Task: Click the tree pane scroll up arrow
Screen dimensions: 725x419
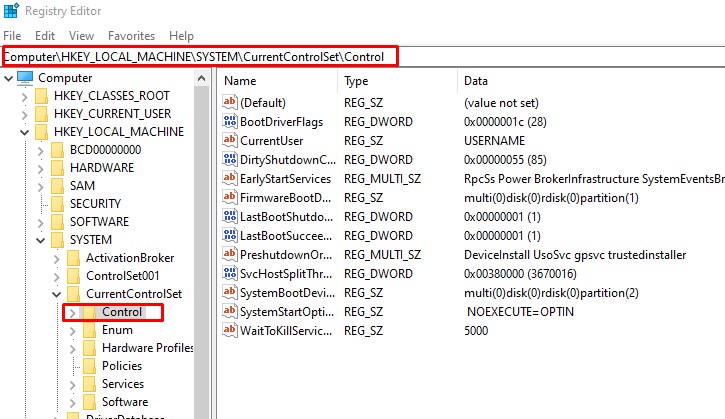Action: pyautogui.click(x=201, y=78)
